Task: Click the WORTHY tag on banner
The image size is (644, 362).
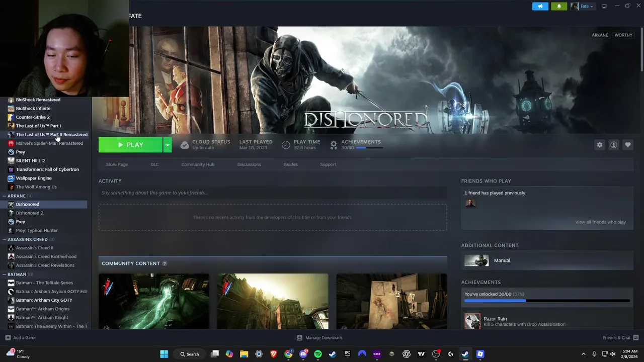Action: click(x=623, y=35)
